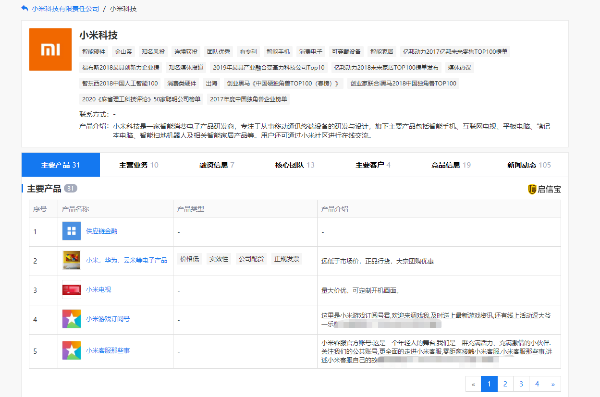Open the parent company breadcrumb link
The image size is (600, 397).
65,8
